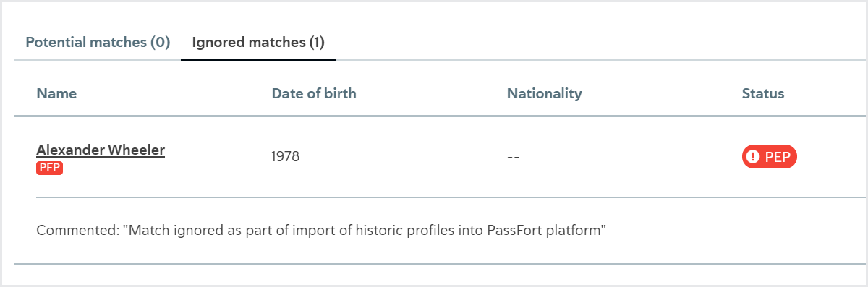This screenshot has height=287, width=868.
Task: Click the Date of birth column header
Action: point(314,93)
